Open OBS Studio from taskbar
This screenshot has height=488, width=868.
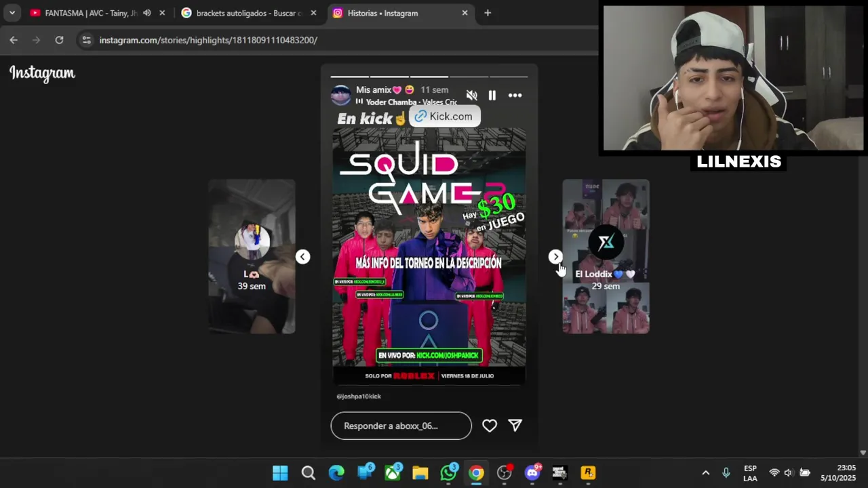point(505,473)
